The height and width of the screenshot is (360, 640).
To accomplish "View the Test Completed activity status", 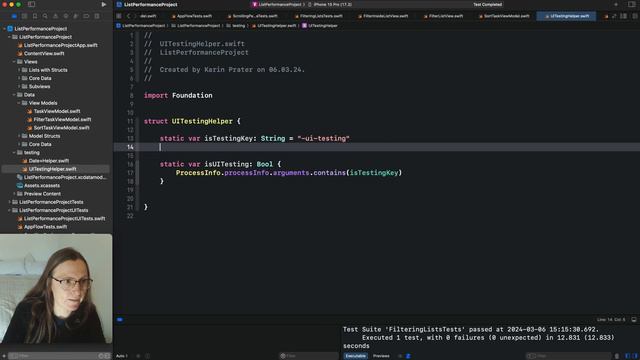I will 487,4.
